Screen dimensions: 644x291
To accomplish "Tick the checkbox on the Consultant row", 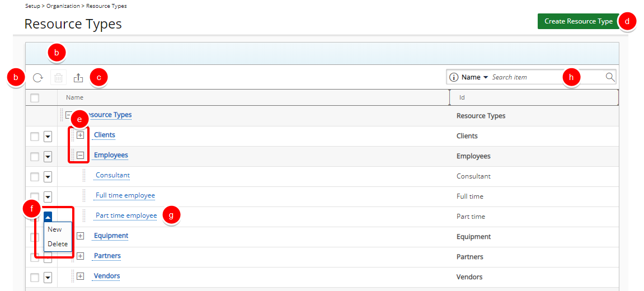I will (x=35, y=176).
